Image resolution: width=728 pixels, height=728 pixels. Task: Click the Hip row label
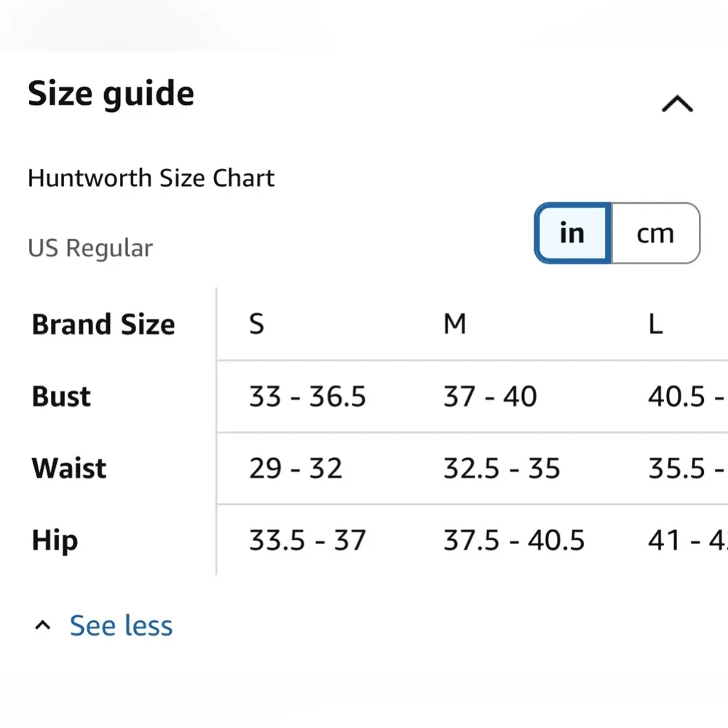[x=55, y=540]
